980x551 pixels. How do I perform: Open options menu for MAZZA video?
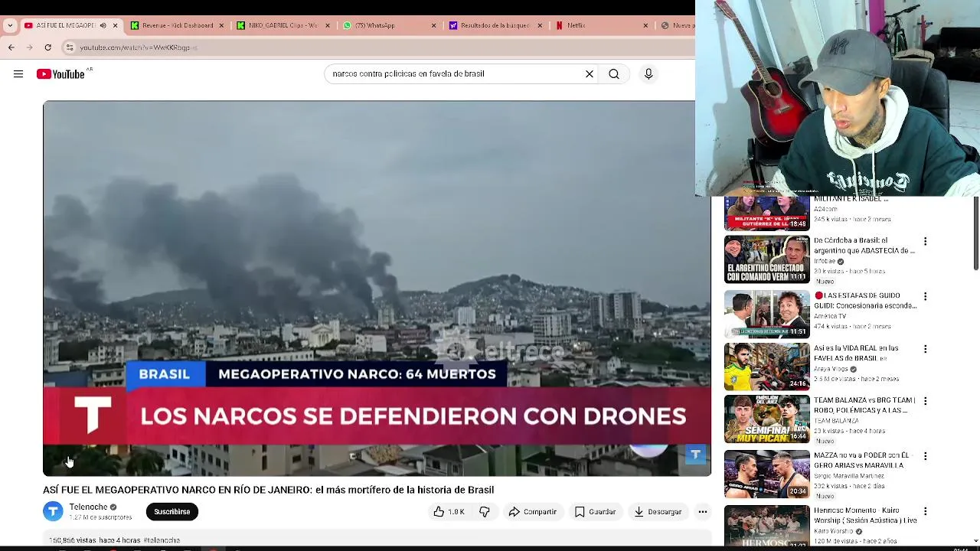pos(925,456)
